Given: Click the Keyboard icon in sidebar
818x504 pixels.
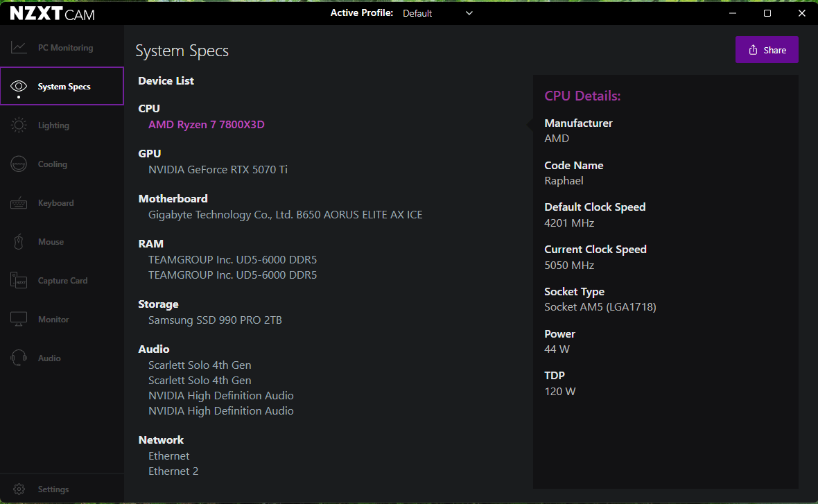Looking at the screenshot, I should click(x=19, y=203).
